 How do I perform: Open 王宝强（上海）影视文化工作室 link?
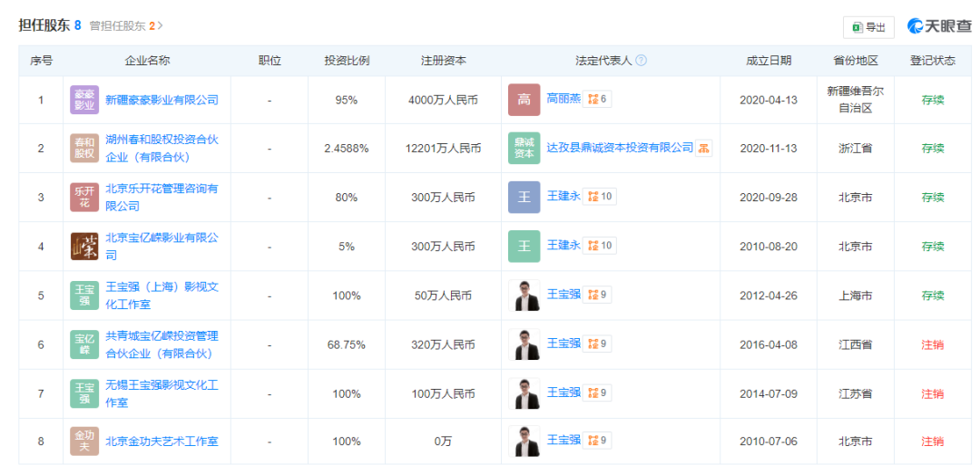point(162,296)
